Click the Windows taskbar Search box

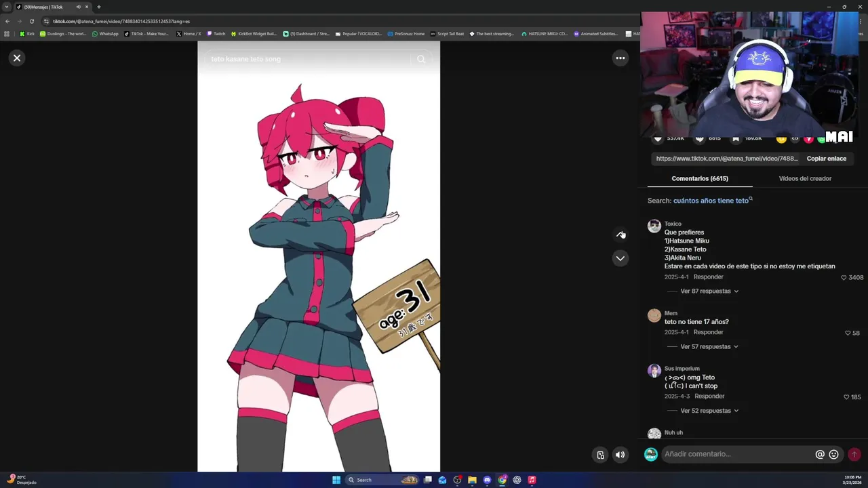point(382,480)
